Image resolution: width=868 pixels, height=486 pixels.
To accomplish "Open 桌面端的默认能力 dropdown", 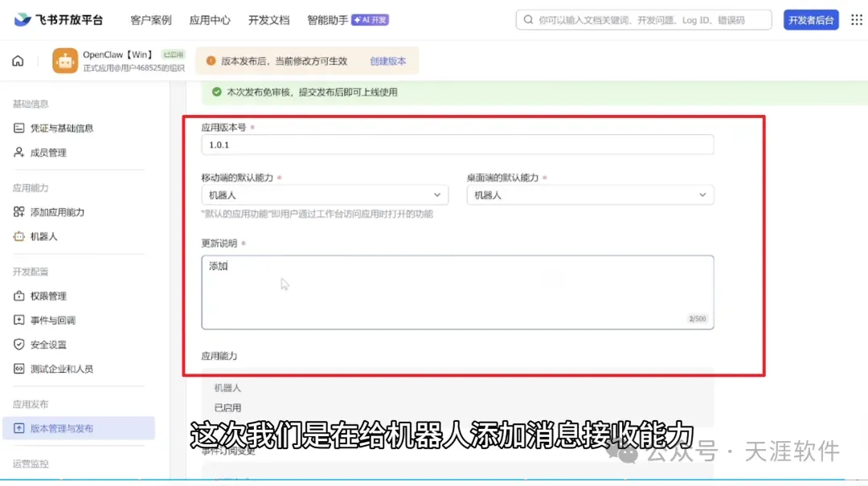I will (590, 195).
